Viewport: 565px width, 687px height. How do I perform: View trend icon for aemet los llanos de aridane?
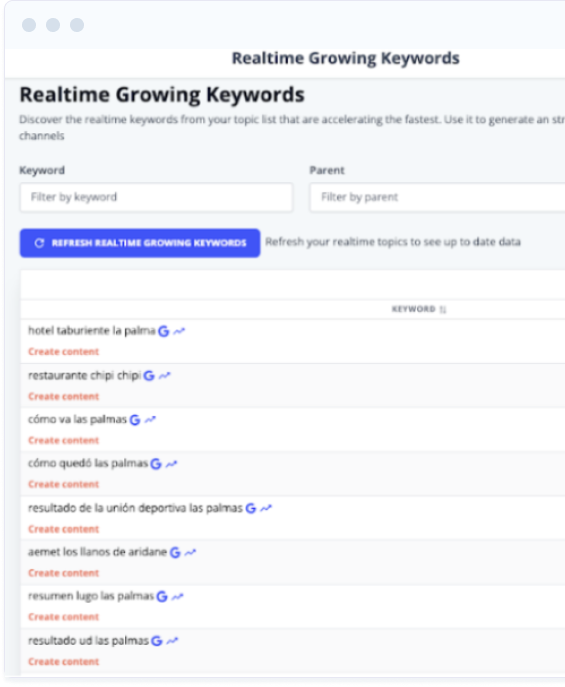point(190,552)
